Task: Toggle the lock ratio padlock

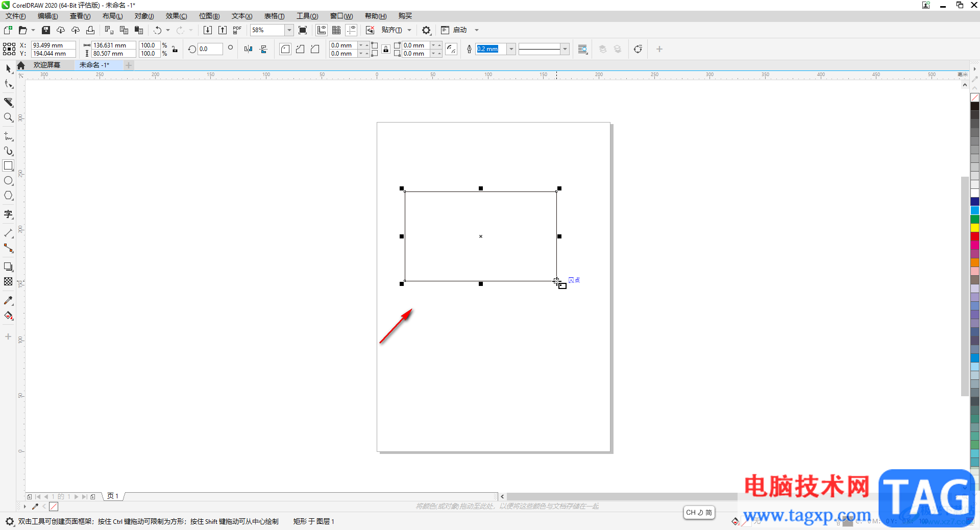Action: pyautogui.click(x=175, y=49)
